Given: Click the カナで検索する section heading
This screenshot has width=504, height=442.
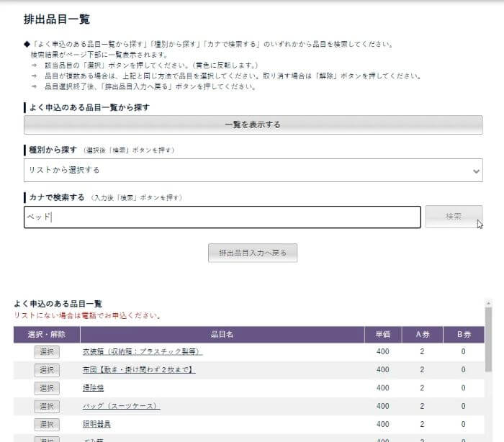Looking at the screenshot, I should (x=57, y=197).
